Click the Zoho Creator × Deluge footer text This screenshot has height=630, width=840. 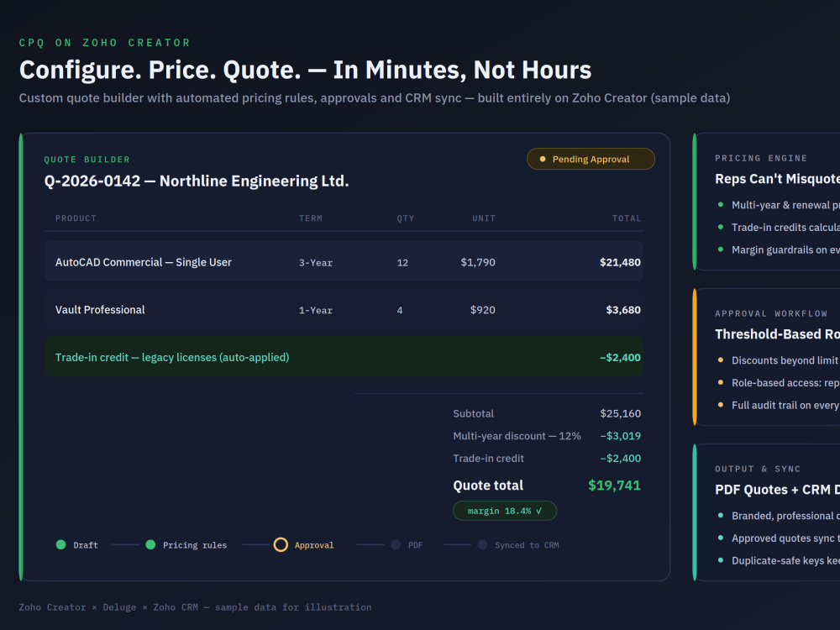(x=195, y=607)
